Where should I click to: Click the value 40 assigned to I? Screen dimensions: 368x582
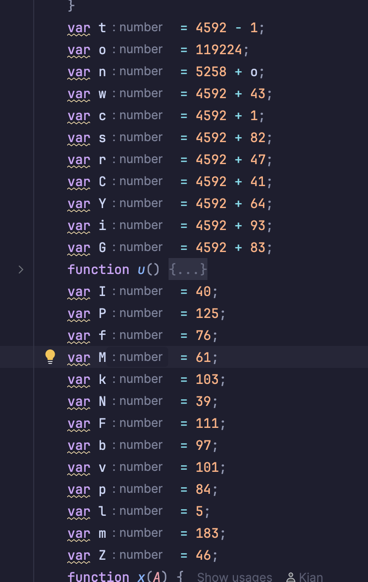pyautogui.click(x=203, y=291)
